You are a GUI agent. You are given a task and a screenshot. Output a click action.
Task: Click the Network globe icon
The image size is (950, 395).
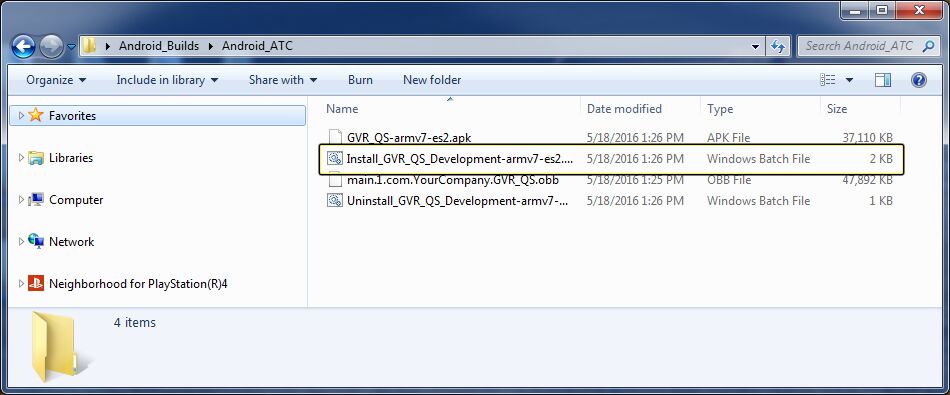36,242
